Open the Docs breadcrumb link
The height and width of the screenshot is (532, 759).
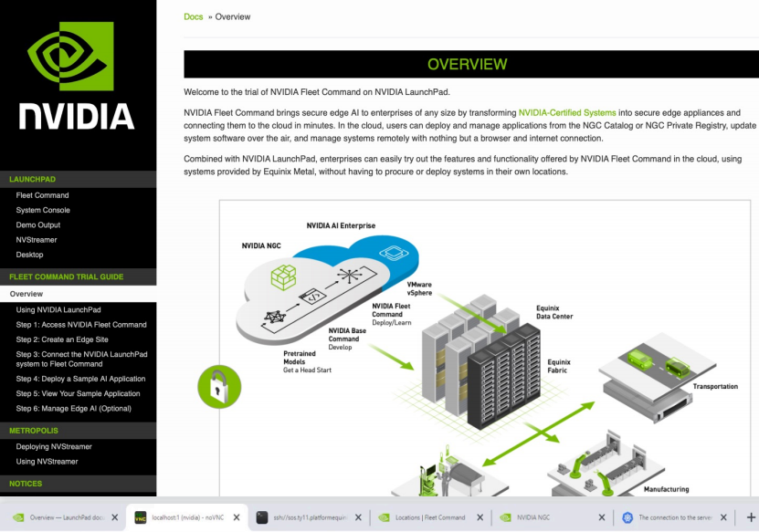pos(193,16)
